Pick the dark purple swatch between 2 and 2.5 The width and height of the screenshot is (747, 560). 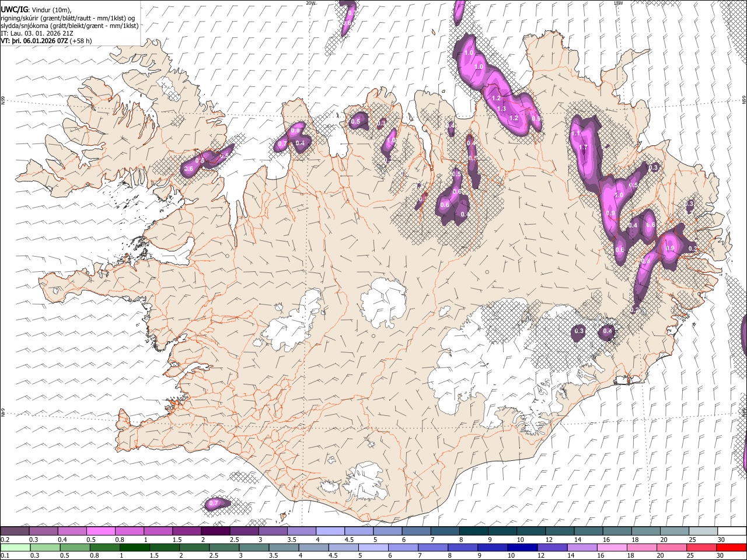pos(215,531)
